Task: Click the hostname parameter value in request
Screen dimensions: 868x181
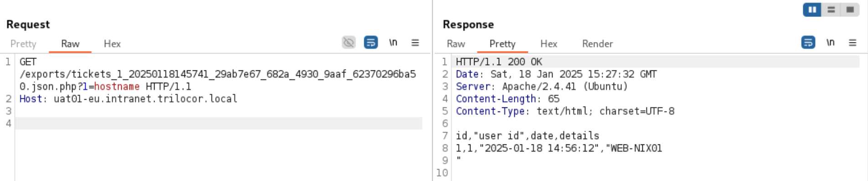Action: tap(117, 86)
